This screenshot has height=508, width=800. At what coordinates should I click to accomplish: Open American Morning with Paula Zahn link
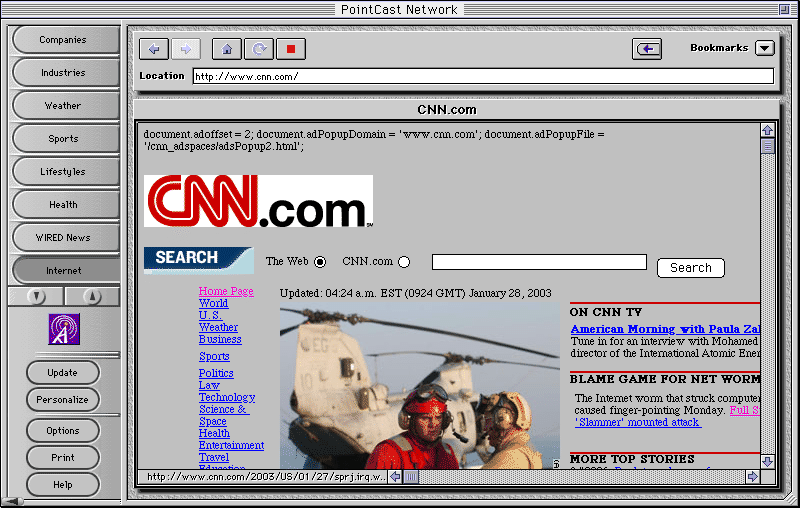665,329
